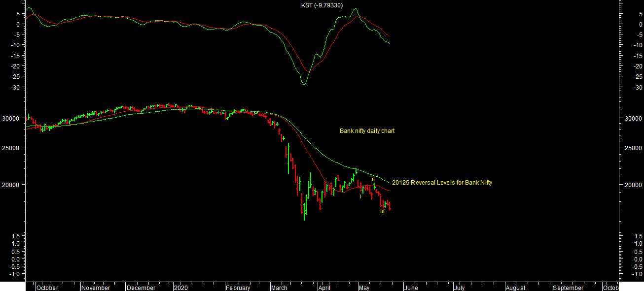Click September on the date axis
Image resolution: width=644 pixels, height=291 pixels.
568,288
